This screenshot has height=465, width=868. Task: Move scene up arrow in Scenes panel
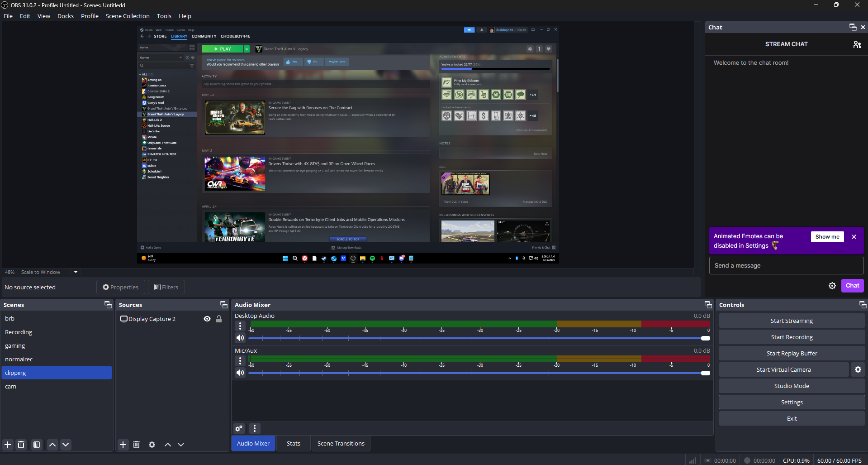tap(52, 445)
